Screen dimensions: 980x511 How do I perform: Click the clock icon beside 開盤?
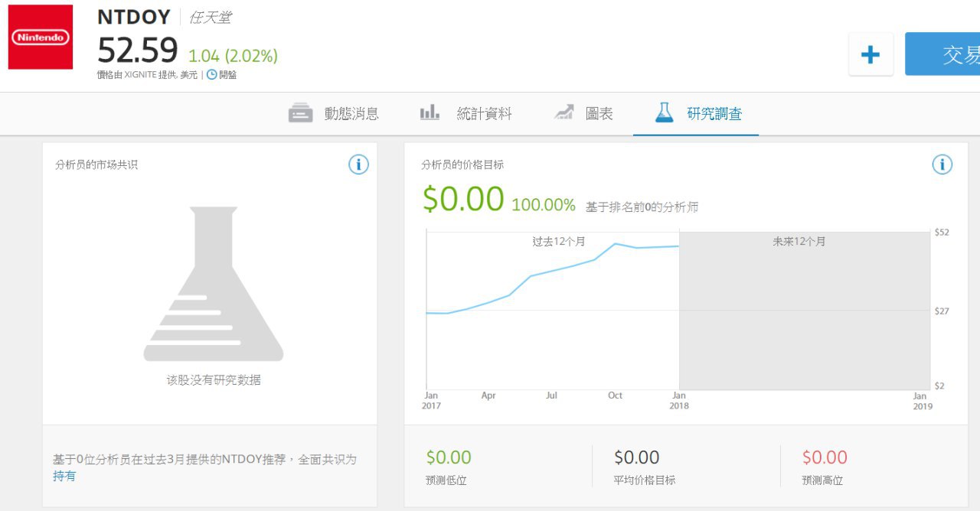tap(212, 75)
